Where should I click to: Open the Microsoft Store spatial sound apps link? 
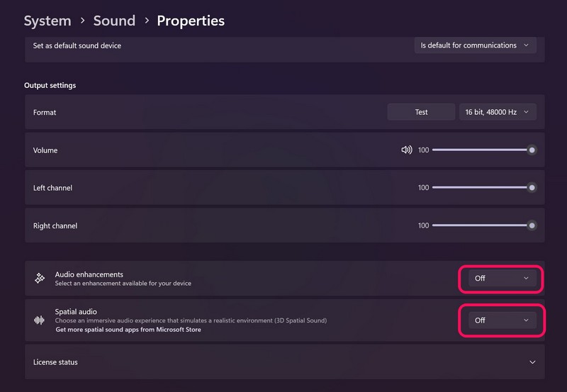[x=128, y=330]
